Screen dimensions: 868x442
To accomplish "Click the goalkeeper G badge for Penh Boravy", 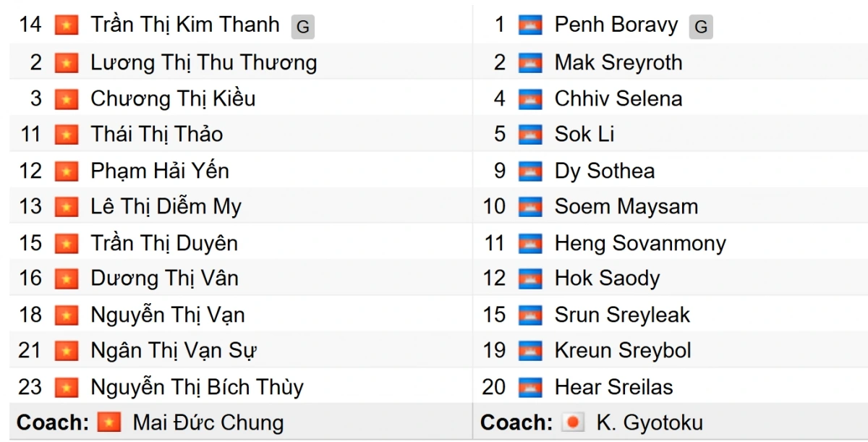I will tap(700, 27).
